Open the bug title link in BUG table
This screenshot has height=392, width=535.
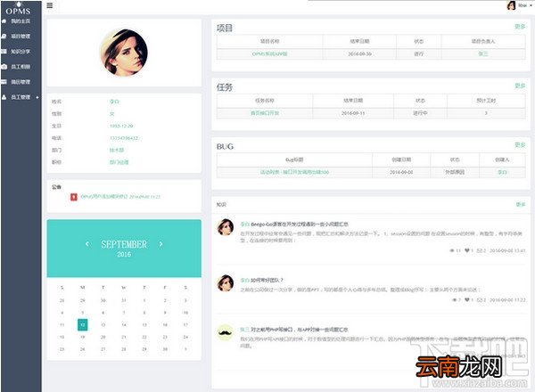coord(294,172)
